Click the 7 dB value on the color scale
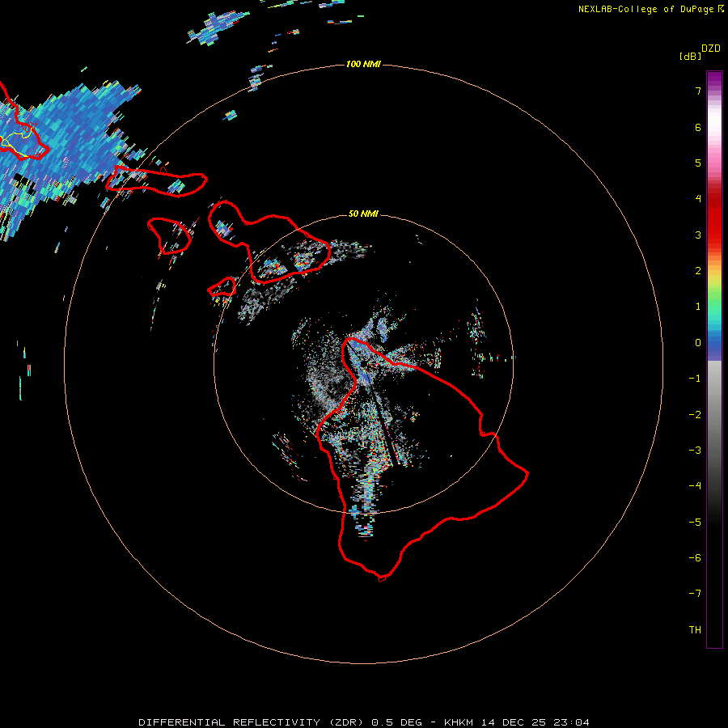Image resolution: width=728 pixels, height=728 pixels. [698, 91]
